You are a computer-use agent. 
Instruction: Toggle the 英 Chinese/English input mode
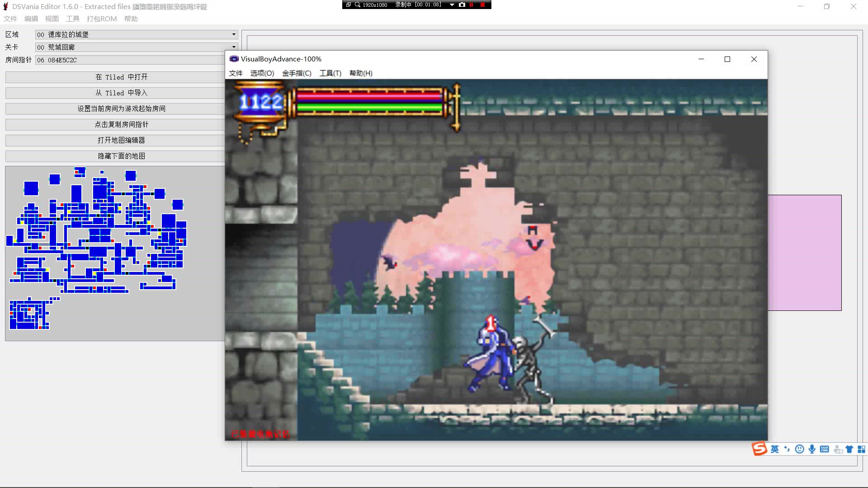(775, 449)
